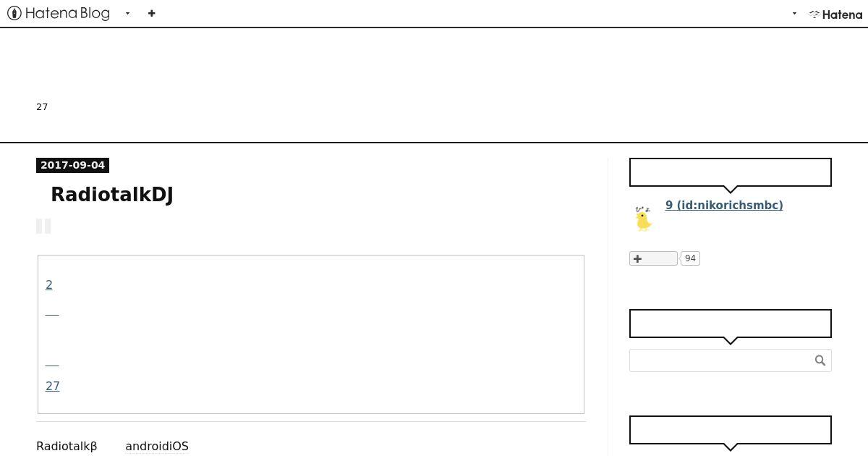Click the second dash link in contents

pos(52,364)
